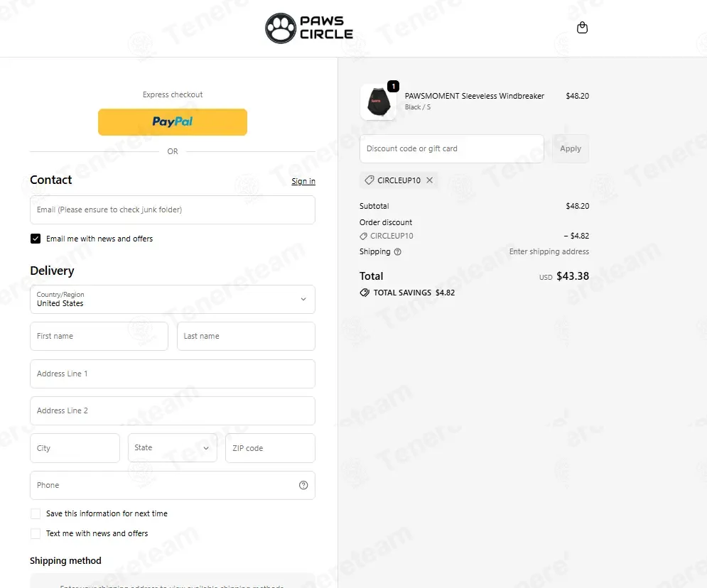Click the phone field help icon
Screen dimensions: 707x588
[x=303, y=485]
